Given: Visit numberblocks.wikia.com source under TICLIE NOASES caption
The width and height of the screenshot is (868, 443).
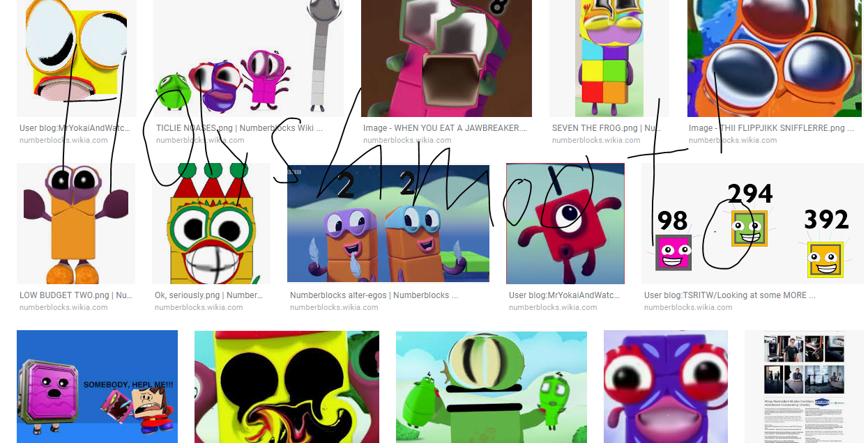Looking at the screenshot, I should [x=200, y=140].
